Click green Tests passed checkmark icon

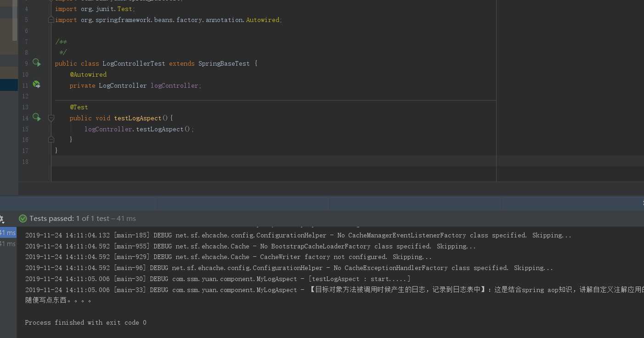pyautogui.click(x=23, y=219)
